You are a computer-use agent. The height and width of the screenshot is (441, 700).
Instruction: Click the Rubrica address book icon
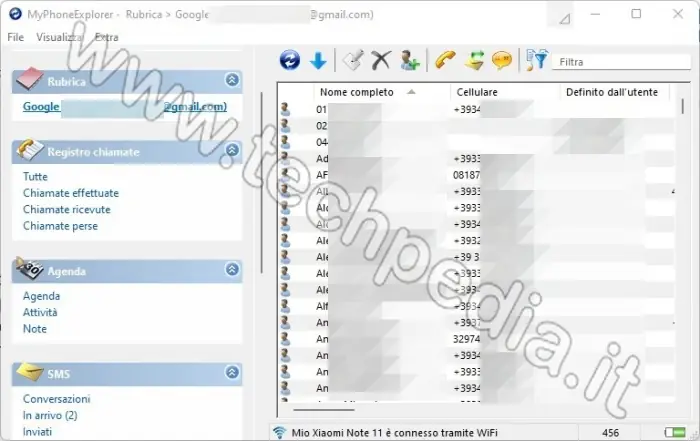29,79
